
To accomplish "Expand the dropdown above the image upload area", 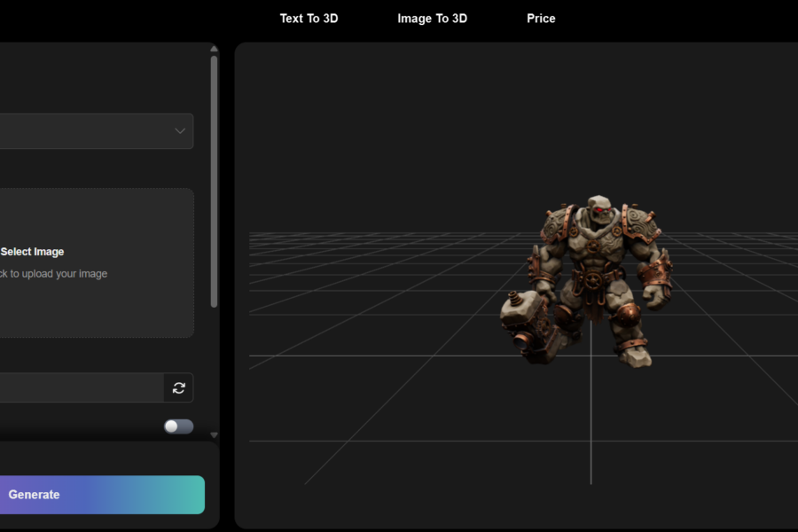I will click(x=96, y=131).
